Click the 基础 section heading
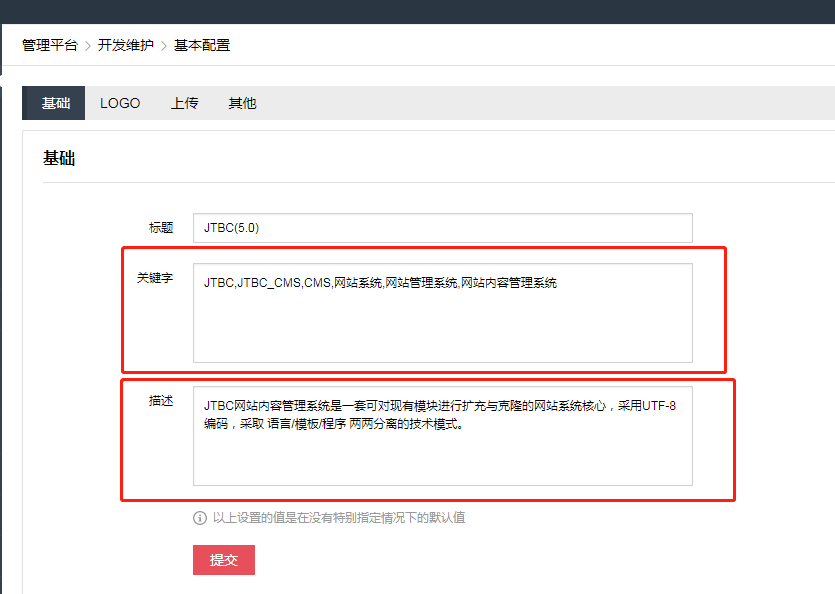The height and width of the screenshot is (594, 835). pyautogui.click(x=59, y=158)
